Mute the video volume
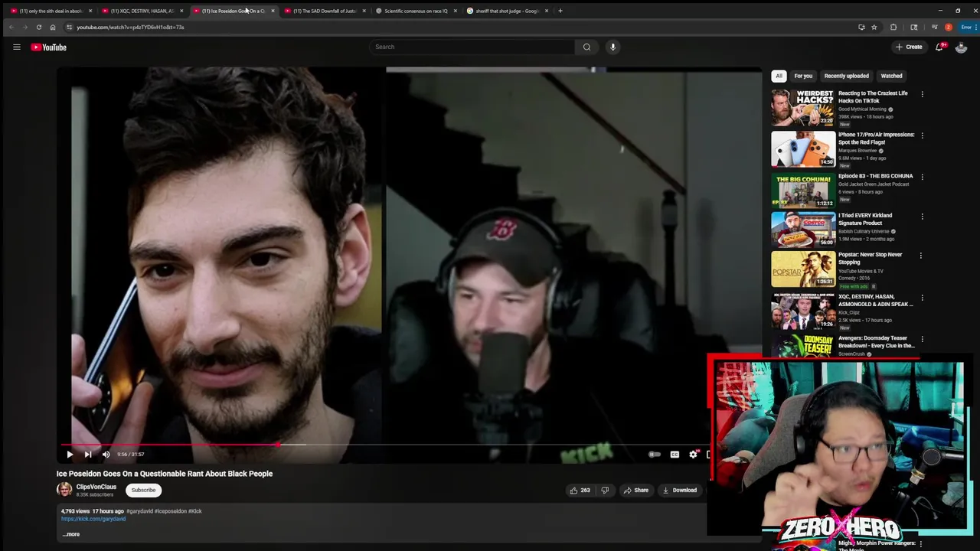Viewport: 980px width, 551px height. [x=106, y=455]
